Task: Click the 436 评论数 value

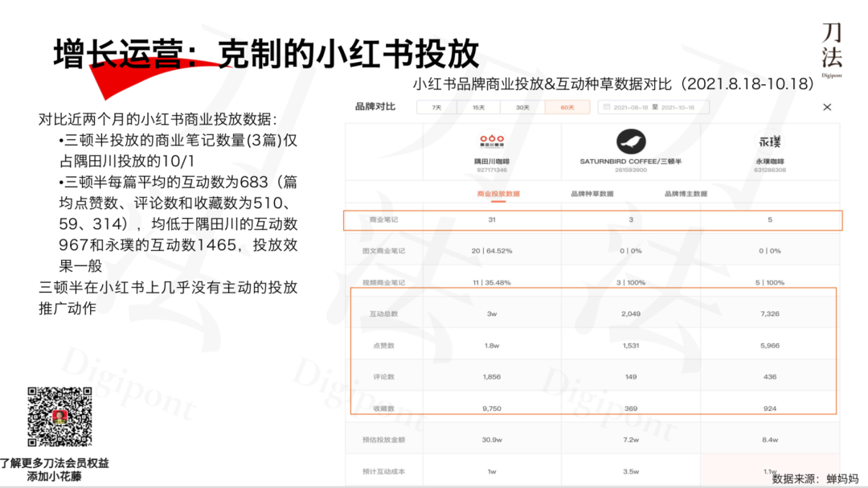Action: click(x=770, y=377)
